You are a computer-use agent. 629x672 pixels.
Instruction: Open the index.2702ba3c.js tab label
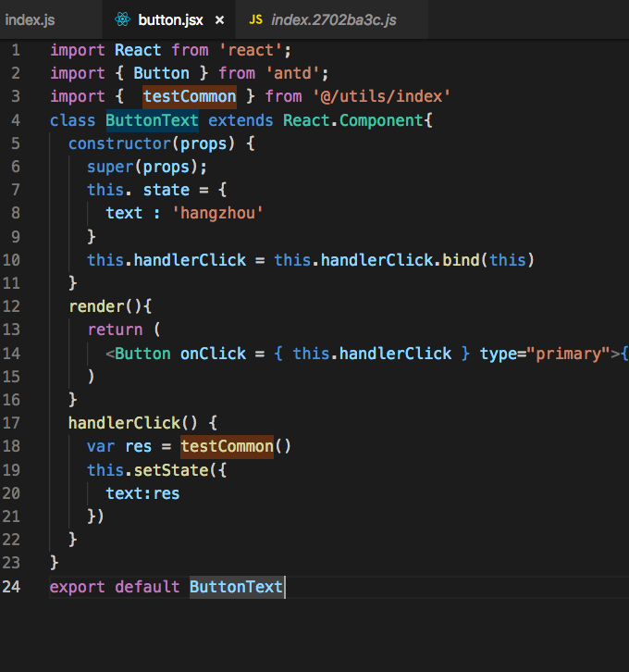click(333, 19)
